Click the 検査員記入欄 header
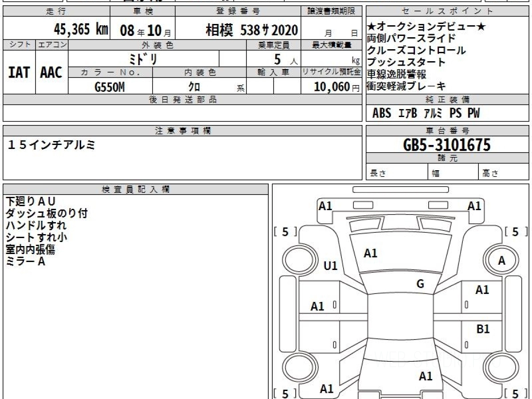This screenshot has height=399, width=532. point(136,189)
